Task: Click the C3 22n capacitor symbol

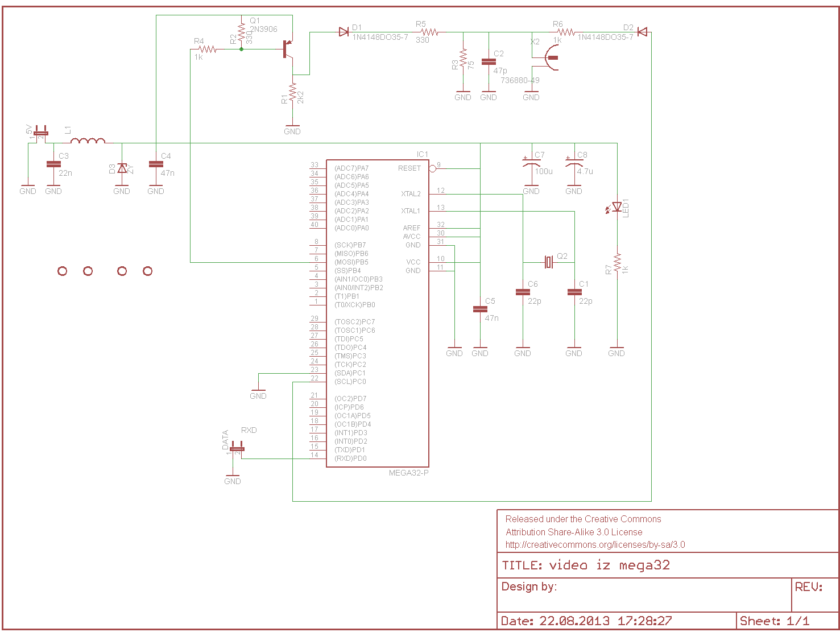Action: pyautogui.click(x=53, y=164)
